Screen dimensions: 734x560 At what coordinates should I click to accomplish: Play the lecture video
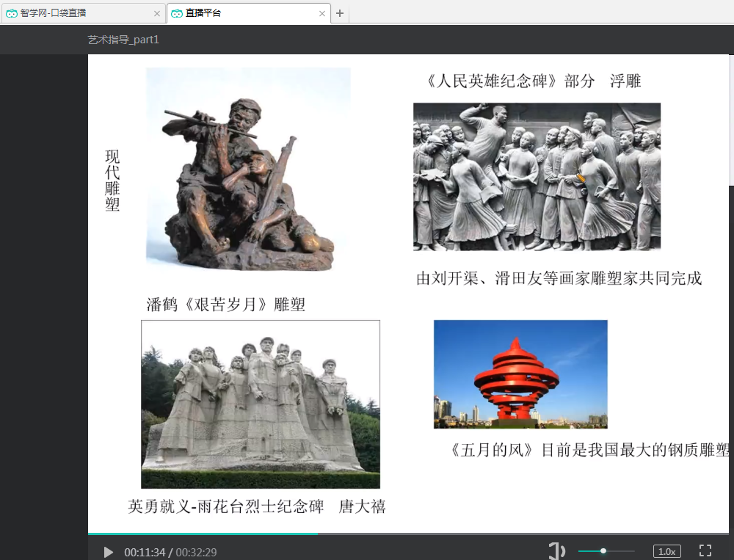pyautogui.click(x=109, y=552)
